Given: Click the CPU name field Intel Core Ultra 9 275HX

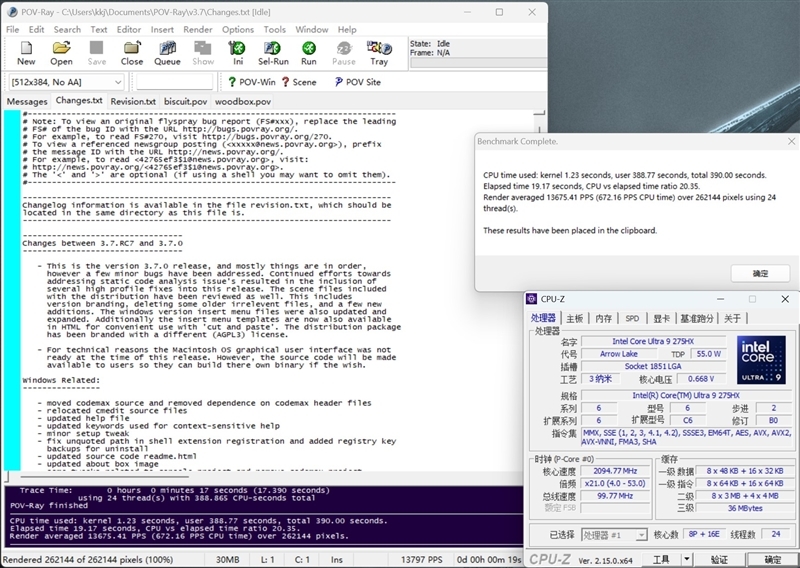Looking at the screenshot, I should (653, 341).
